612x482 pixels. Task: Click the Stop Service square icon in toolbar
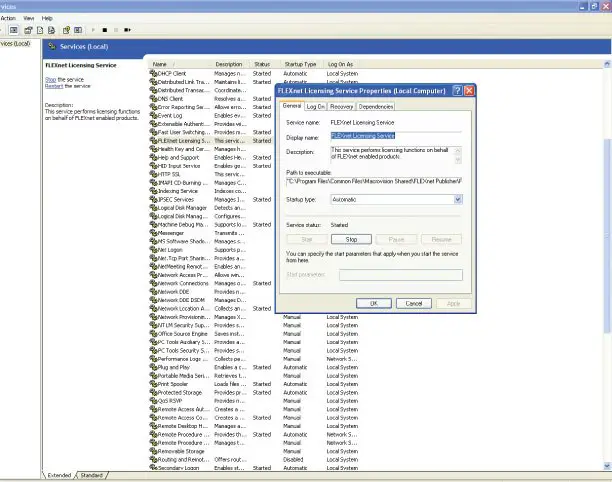coord(105,30)
